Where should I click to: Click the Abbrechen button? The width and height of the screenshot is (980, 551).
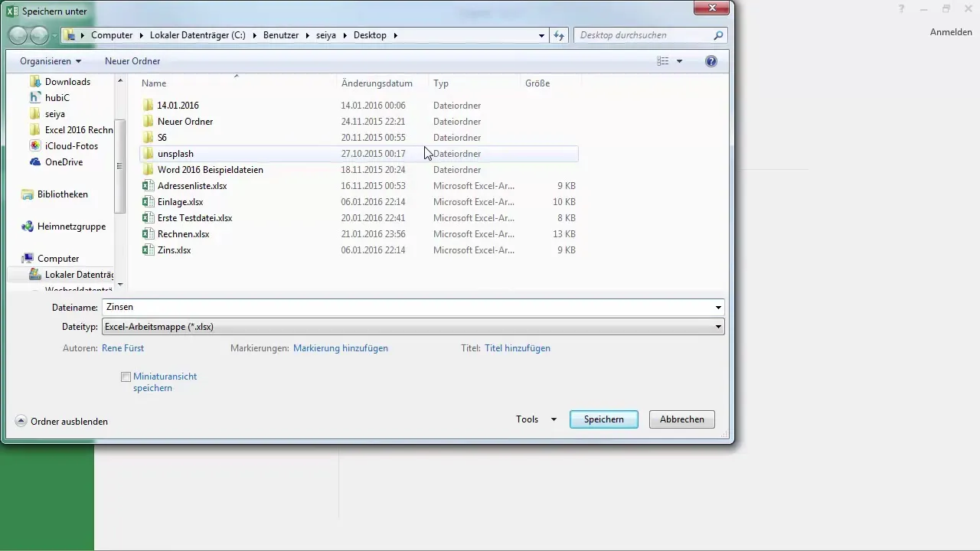(x=682, y=419)
